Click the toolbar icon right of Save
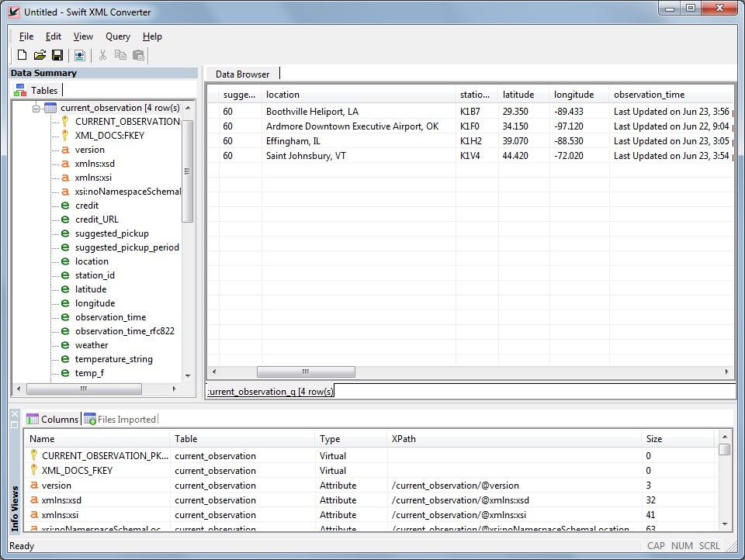 tap(80, 56)
